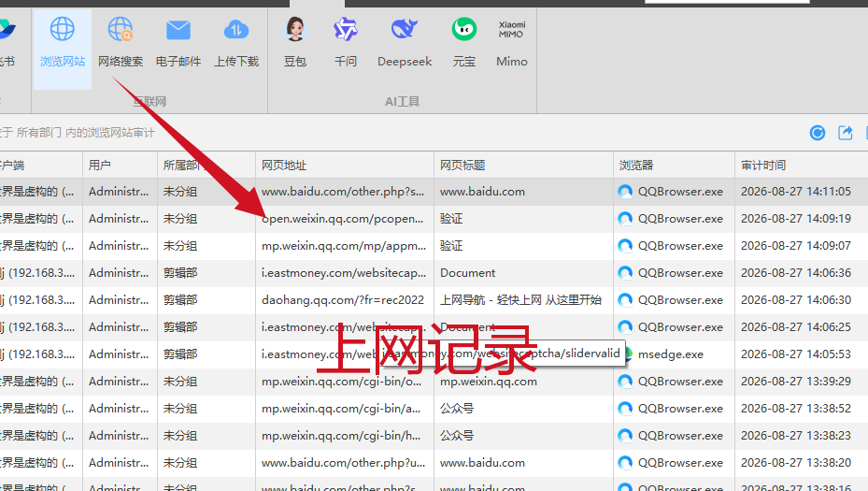The height and width of the screenshot is (491, 868).
Task: Click 公众号 title in 13:38:23 row
Action: coord(457,436)
